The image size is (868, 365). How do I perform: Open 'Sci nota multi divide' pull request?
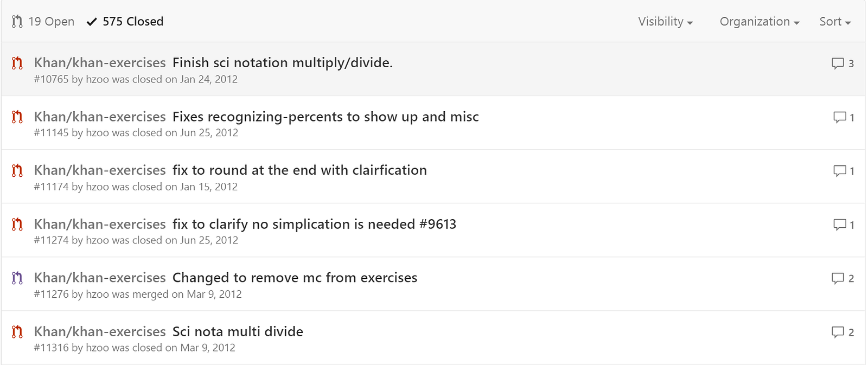pyautogui.click(x=238, y=331)
